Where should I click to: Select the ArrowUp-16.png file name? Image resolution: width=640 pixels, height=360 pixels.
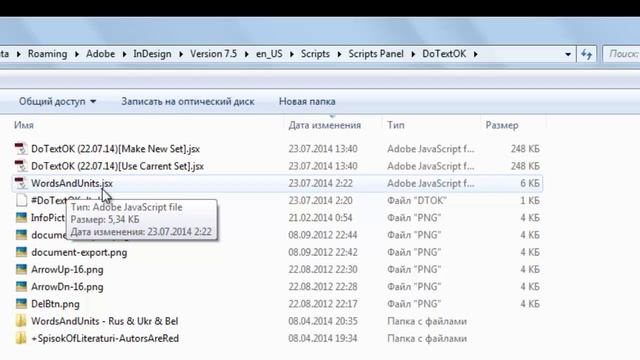coord(67,269)
